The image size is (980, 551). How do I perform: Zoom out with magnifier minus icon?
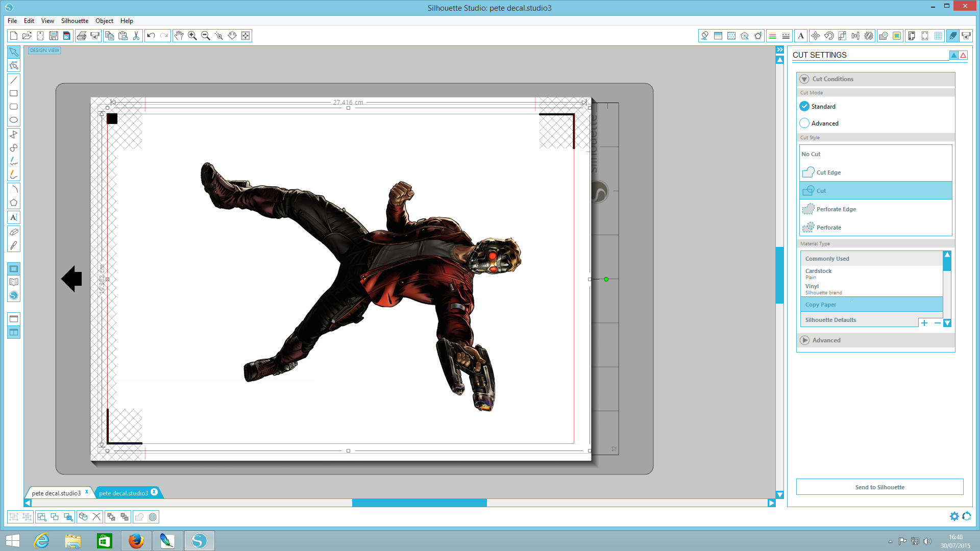[206, 36]
